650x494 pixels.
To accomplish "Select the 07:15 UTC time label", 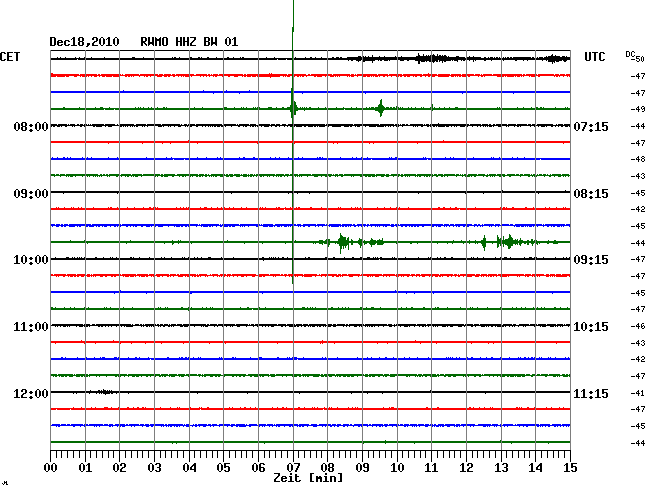I will (591, 126).
